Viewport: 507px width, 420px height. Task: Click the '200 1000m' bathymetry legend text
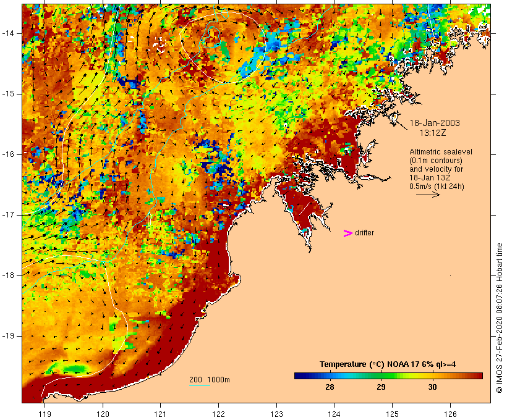(x=210, y=380)
